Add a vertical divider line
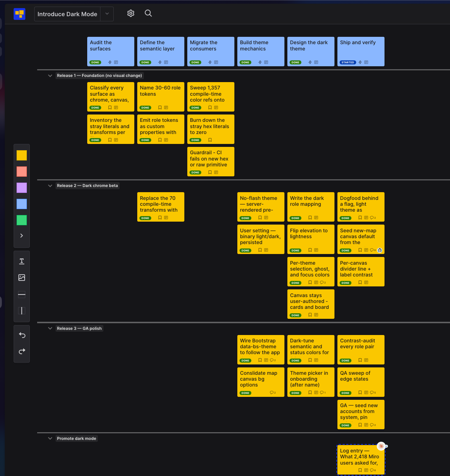The image size is (450, 476). point(22,311)
